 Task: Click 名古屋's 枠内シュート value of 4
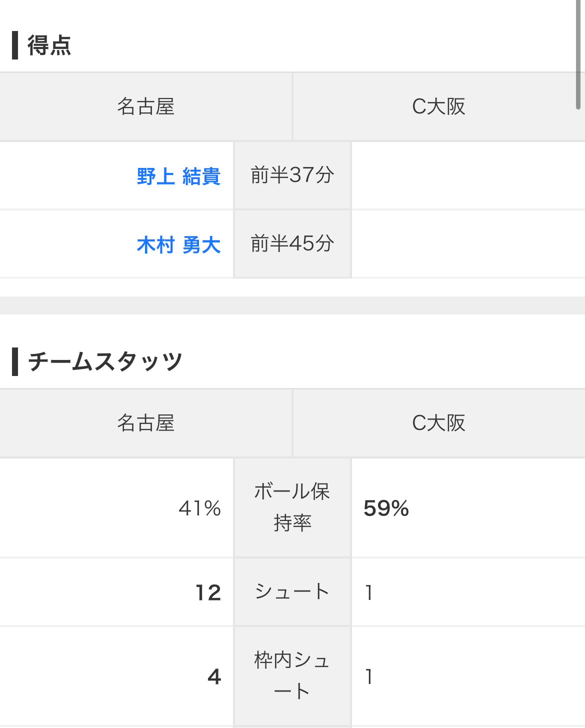pos(214,677)
